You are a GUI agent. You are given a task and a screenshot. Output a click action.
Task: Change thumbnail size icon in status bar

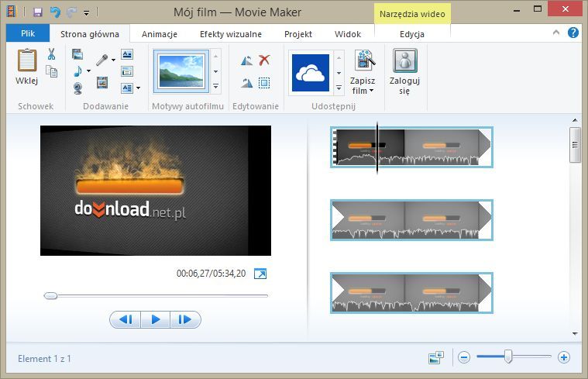tap(435, 357)
